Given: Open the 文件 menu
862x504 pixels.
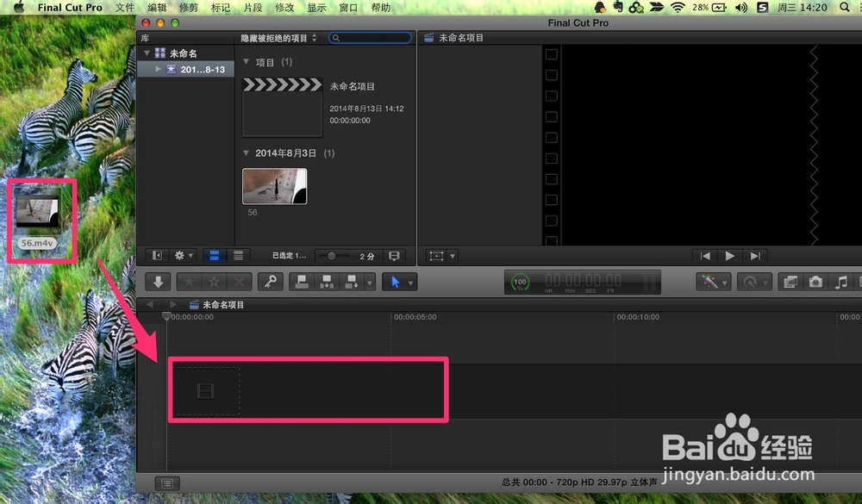Looking at the screenshot, I should coord(125,7).
